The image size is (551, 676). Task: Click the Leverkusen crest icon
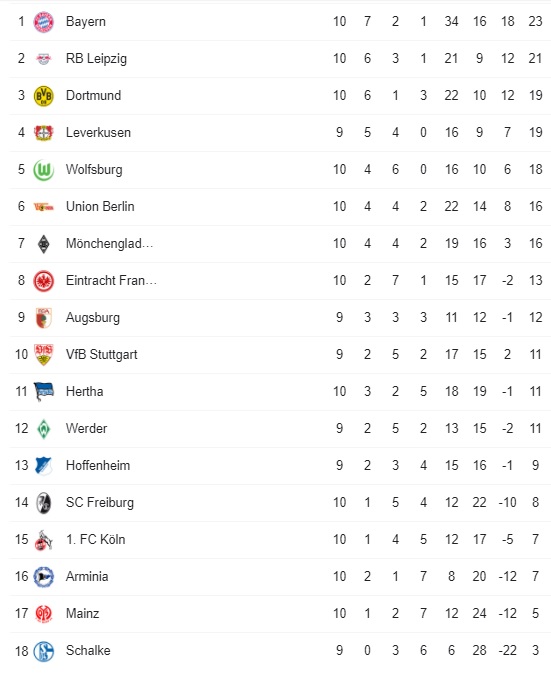coord(44,133)
